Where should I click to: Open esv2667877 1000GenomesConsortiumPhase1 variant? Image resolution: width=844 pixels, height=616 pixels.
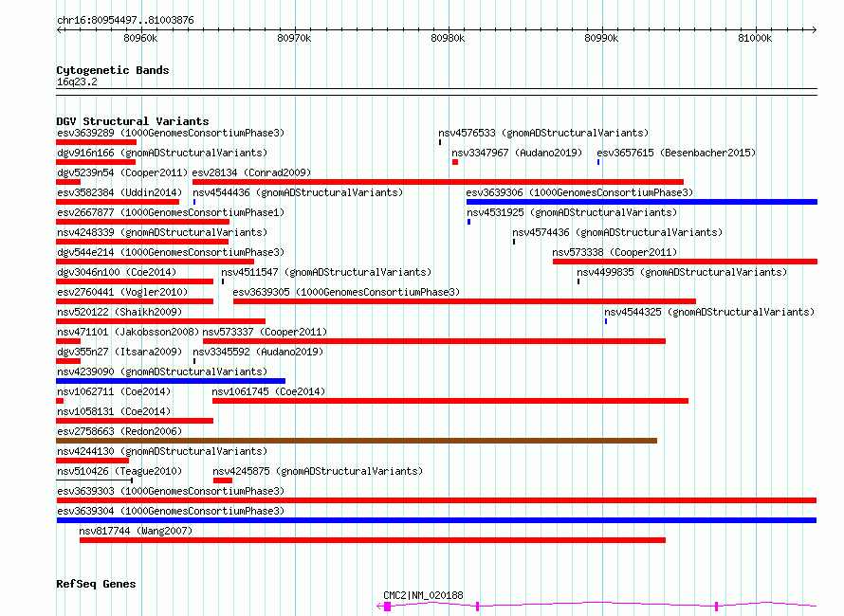tap(170, 212)
